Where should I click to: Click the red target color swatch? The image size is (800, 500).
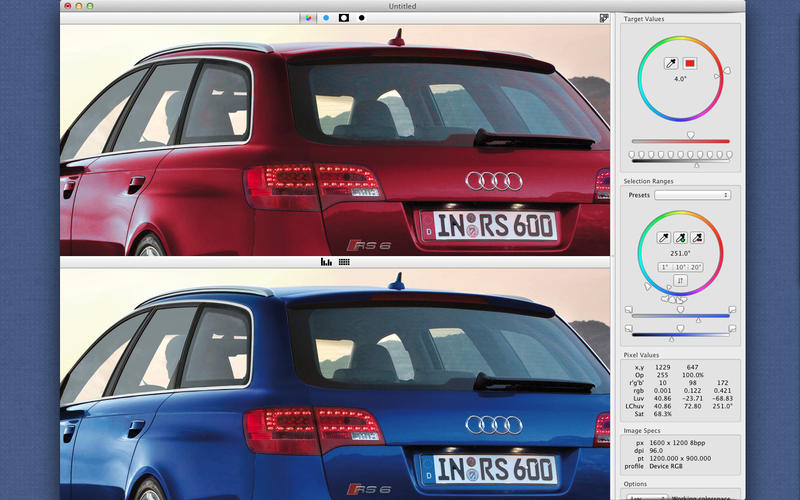(x=689, y=63)
